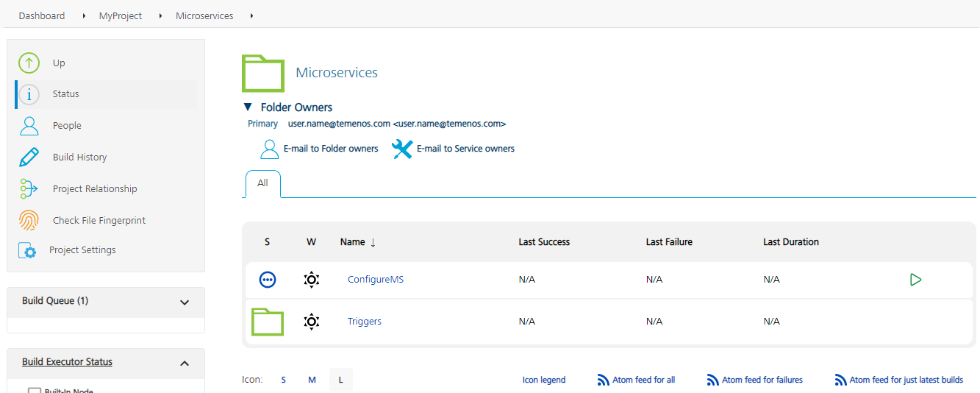Select large icon size L
The image size is (980, 393).
(x=341, y=380)
